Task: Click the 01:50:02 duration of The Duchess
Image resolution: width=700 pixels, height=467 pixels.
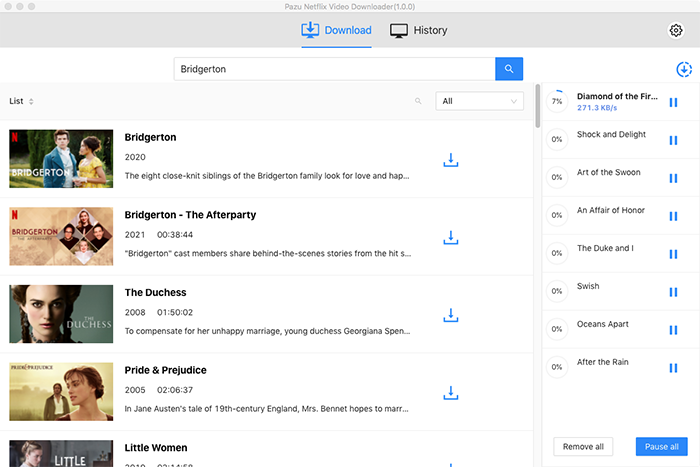Action: [x=175, y=313]
